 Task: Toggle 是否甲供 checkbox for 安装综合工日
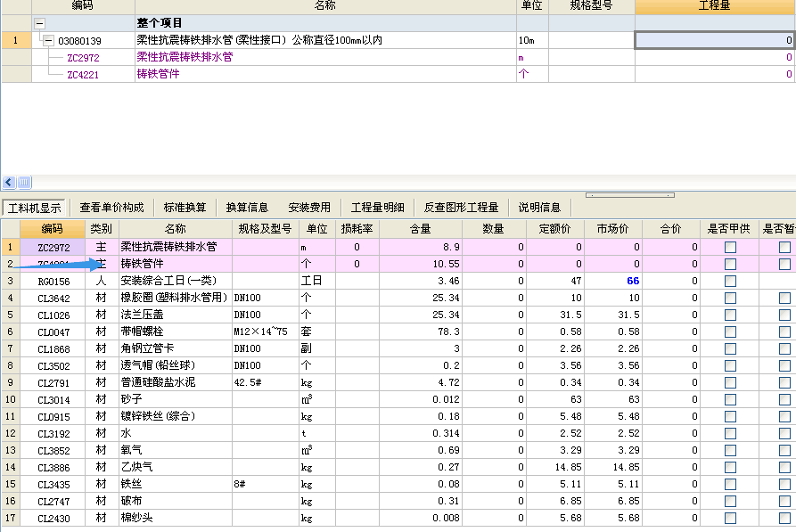coord(730,281)
